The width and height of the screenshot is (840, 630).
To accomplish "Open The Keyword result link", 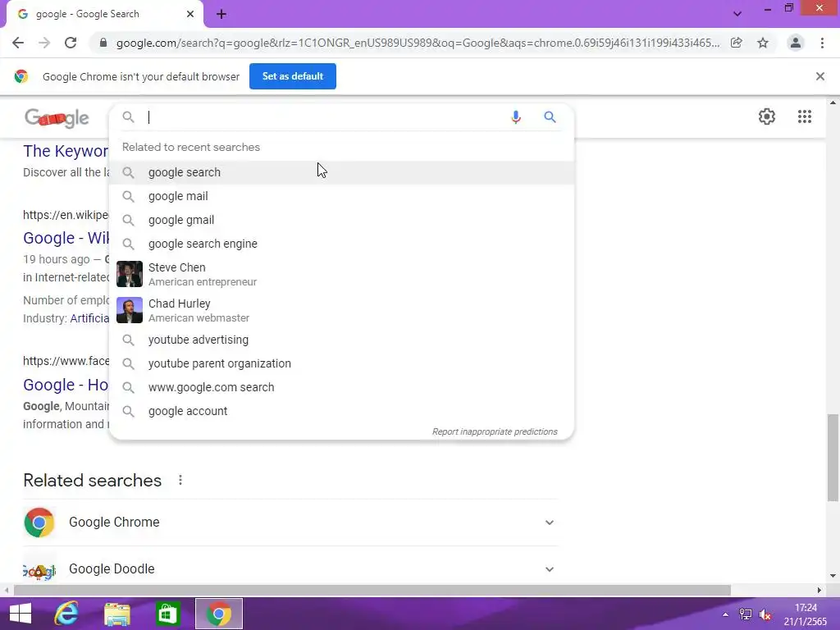I will pyautogui.click(x=66, y=151).
